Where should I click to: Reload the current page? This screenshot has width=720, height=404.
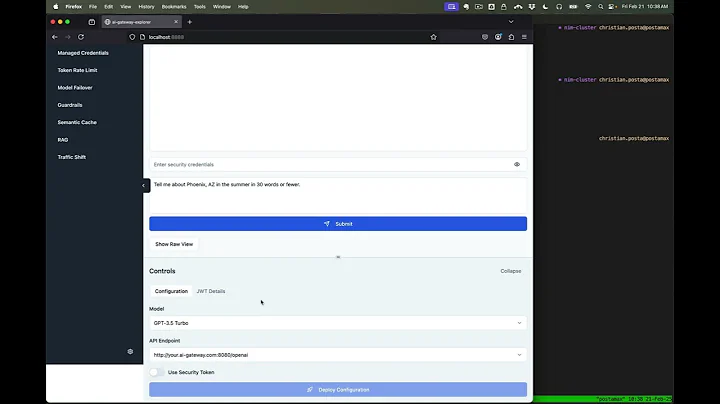(x=81, y=37)
